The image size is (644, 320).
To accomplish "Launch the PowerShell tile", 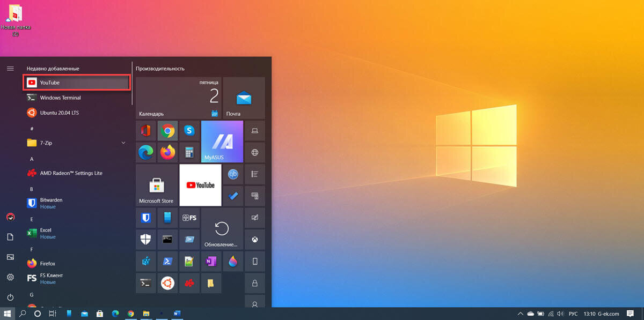I will (168, 262).
